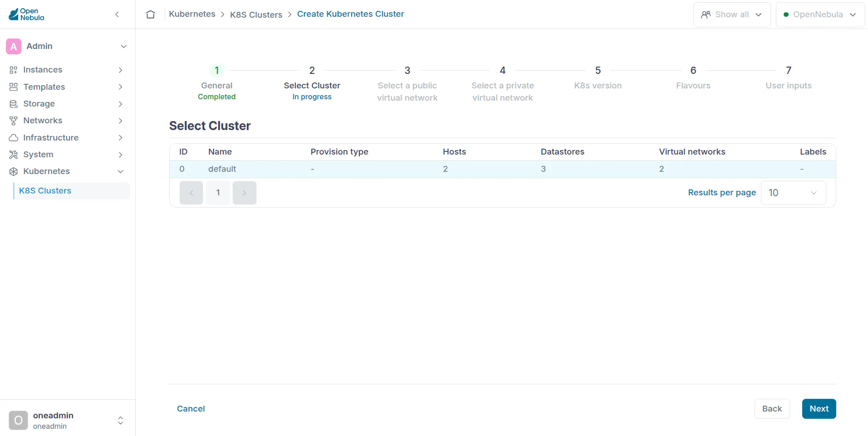Click the green OpenNebula status dot
The height and width of the screenshot is (436, 868).
pyautogui.click(x=786, y=15)
